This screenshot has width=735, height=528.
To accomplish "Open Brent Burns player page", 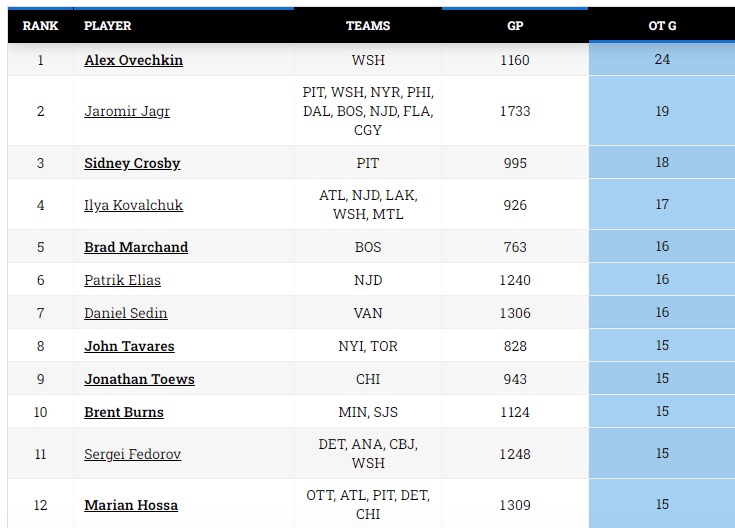I will click(124, 412).
